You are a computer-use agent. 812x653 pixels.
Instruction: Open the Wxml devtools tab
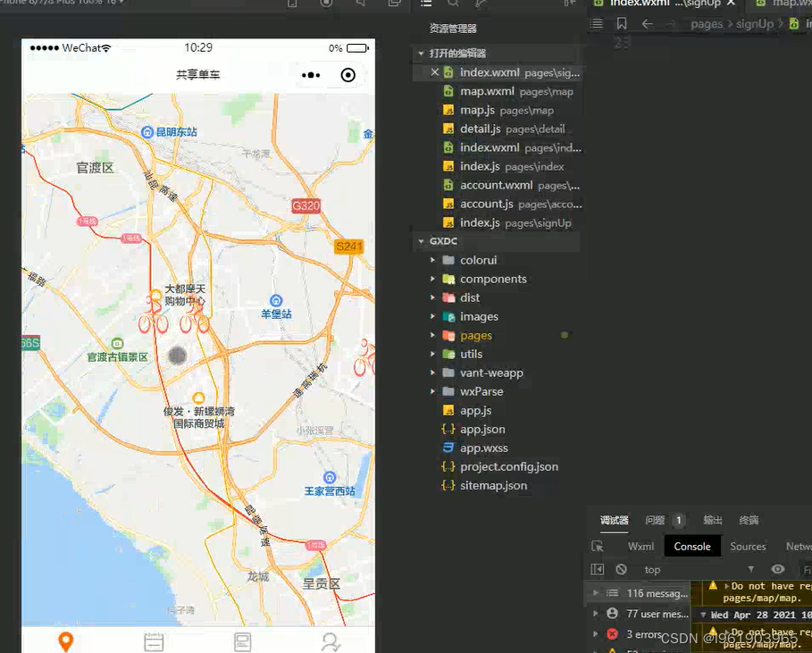pos(640,547)
